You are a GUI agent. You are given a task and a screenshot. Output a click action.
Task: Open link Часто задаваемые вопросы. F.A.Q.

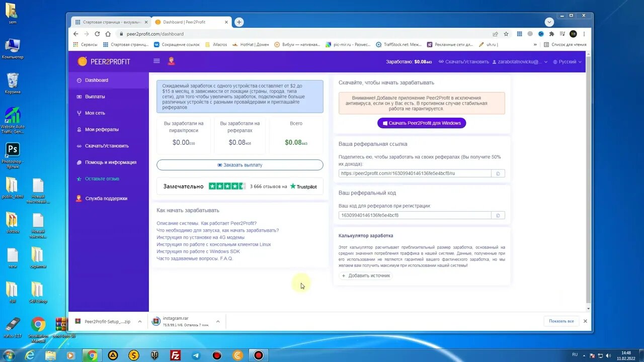[195, 258]
